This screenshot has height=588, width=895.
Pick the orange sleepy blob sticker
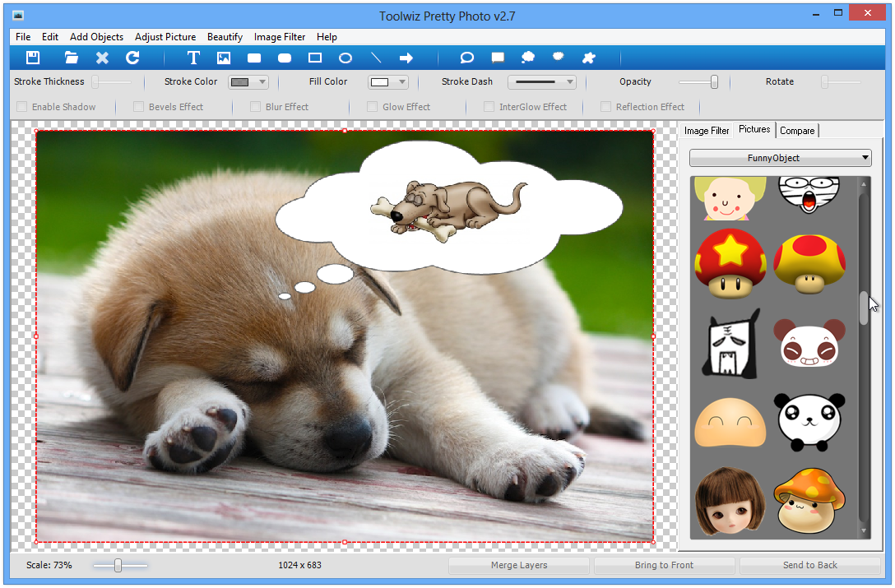pos(730,423)
